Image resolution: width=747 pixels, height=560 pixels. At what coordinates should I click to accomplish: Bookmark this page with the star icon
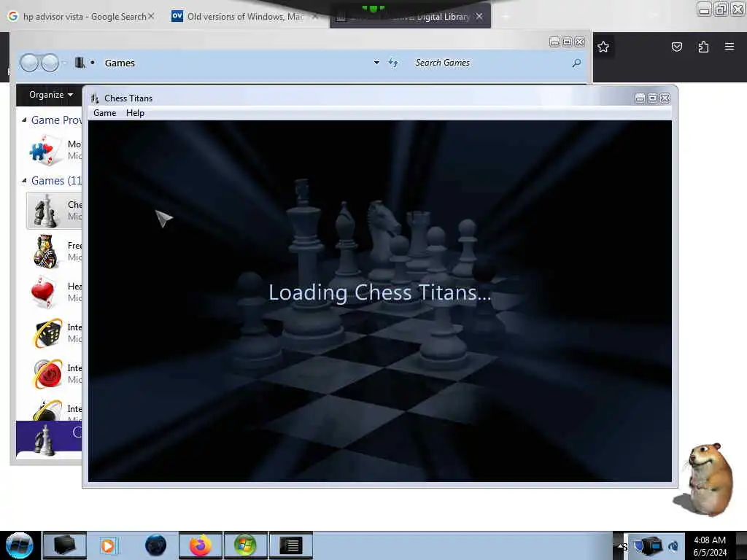603,47
